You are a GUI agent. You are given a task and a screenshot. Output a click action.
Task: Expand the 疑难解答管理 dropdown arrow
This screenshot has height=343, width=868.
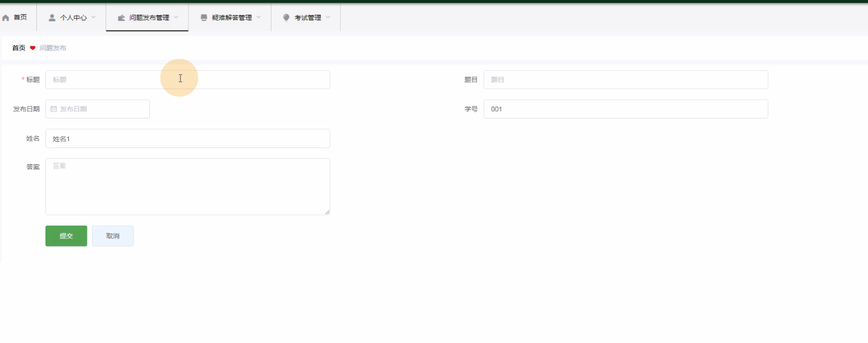(x=259, y=18)
